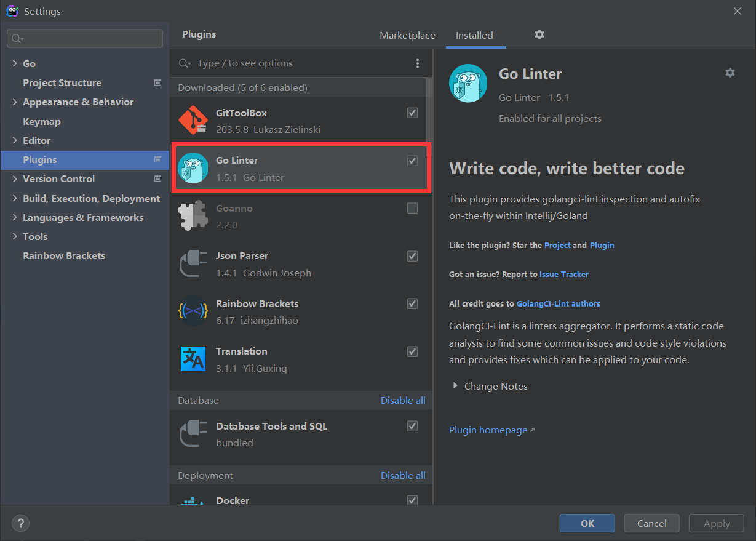Viewport: 756px width, 541px height.
Task: Click the settings search magnifier icon
Action: [x=17, y=39]
